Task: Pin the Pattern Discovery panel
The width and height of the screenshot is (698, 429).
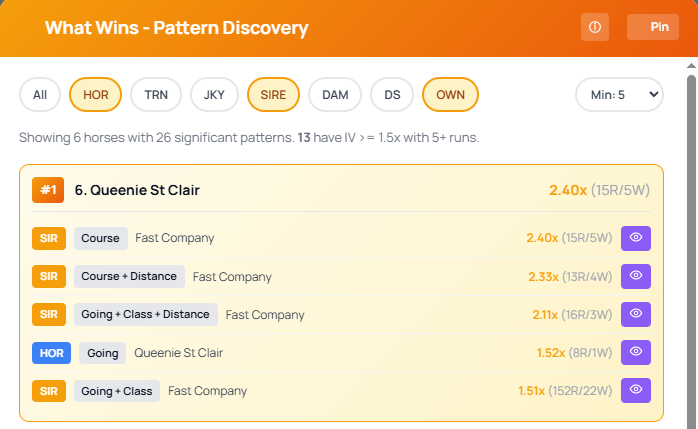Action: [653, 27]
